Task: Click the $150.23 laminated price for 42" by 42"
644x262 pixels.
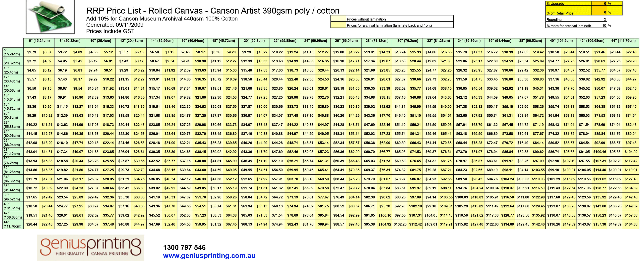Action: point(600,215)
